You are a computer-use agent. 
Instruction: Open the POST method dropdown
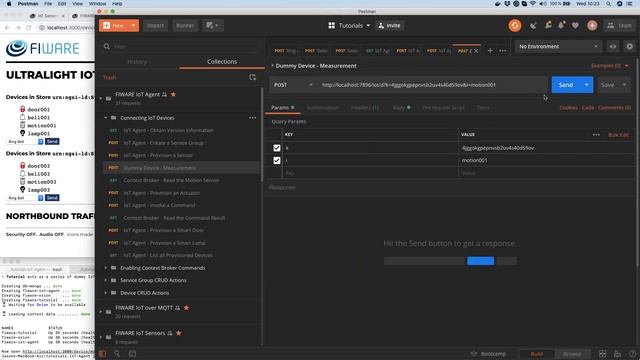click(x=293, y=85)
